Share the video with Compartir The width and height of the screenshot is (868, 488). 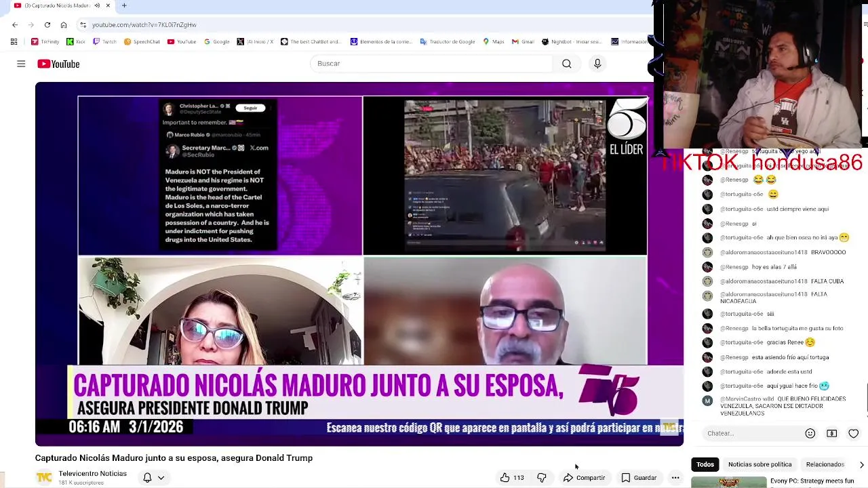click(x=584, y=478)
